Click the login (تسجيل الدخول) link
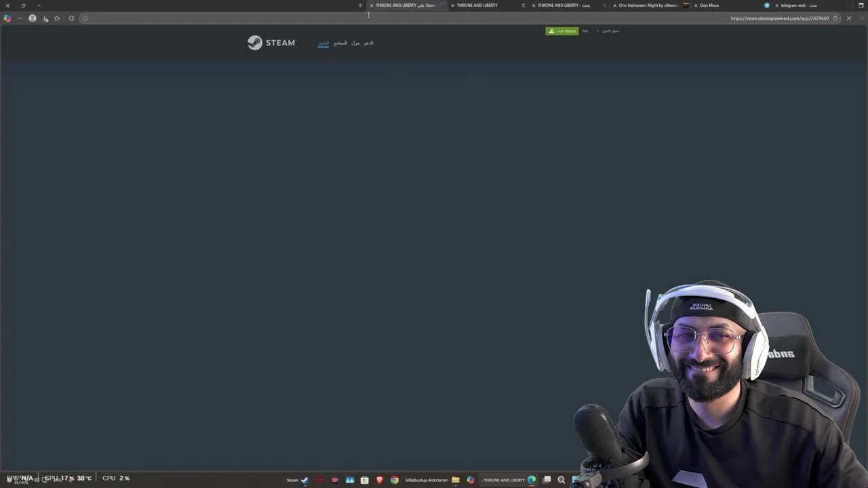This screenshot has width=868, height=488. tap(610, 31)
